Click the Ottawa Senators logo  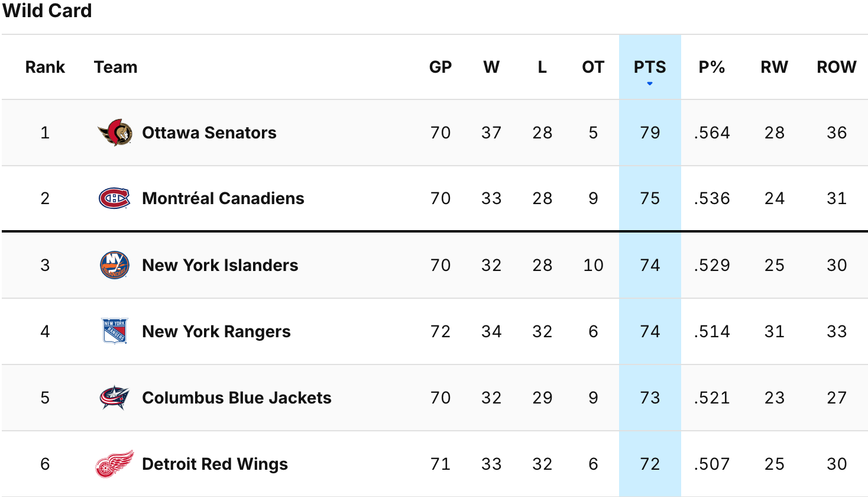click(x=115, y=133)
